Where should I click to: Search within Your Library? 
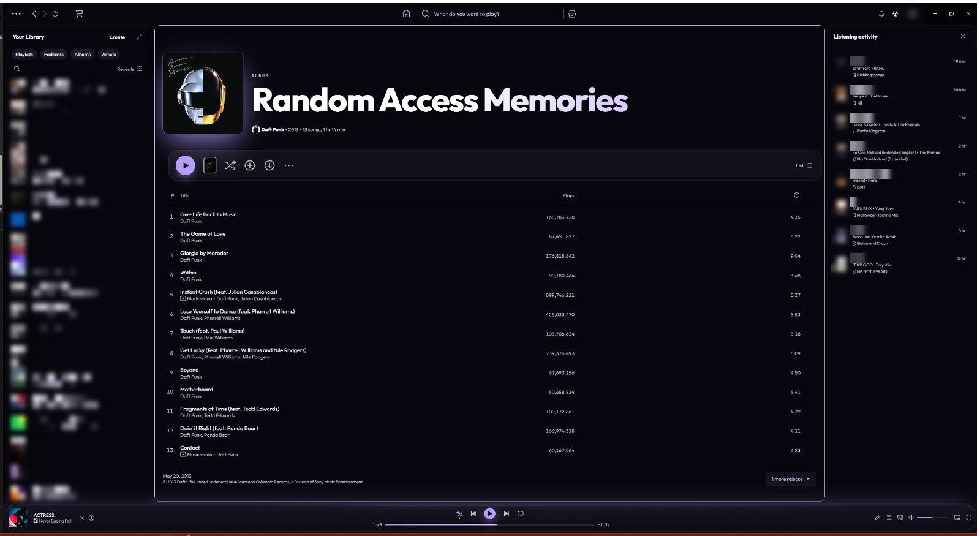pyautogui.click(x=17, y=69)
